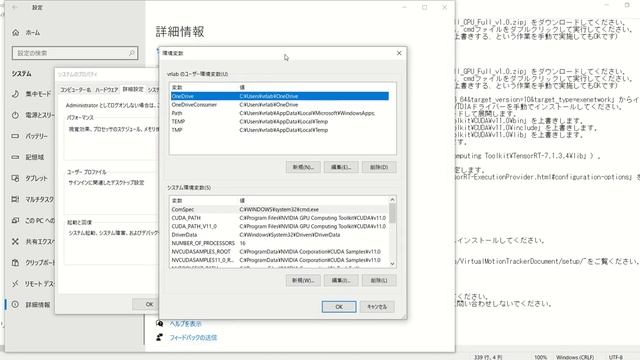Select the CUDA_PATH system variable row
The image size is (640, 360).
(x=280, y=218)
